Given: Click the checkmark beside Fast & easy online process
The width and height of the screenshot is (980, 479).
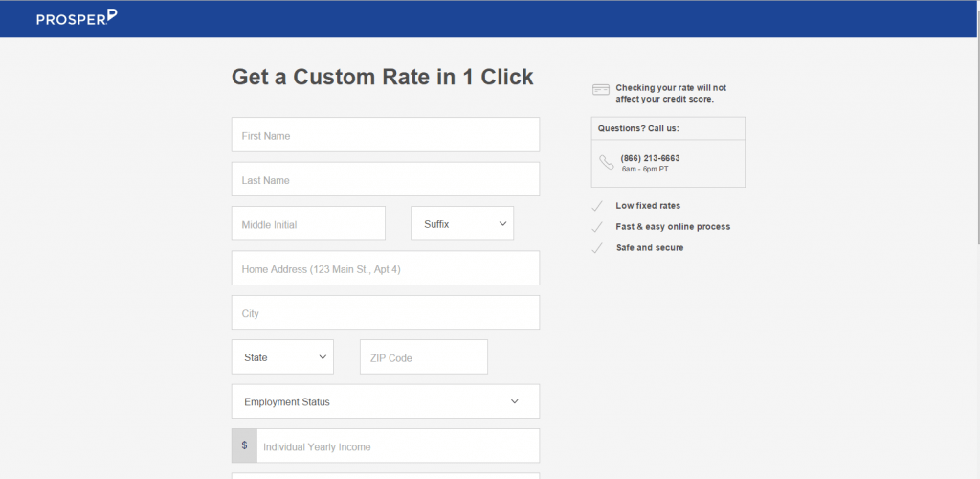Looking at the screenshot, I should pos(597,227).
